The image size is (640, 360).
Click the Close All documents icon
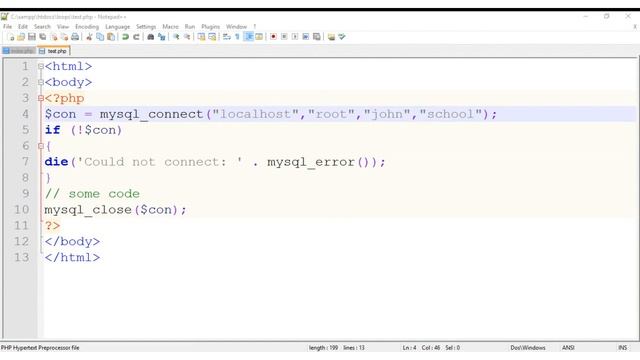point(64,37)
